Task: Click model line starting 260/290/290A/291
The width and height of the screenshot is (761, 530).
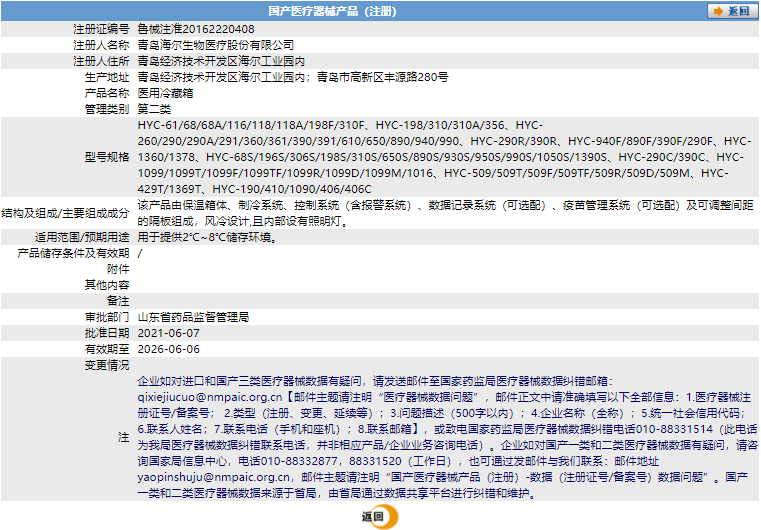Action: [445, 141]
